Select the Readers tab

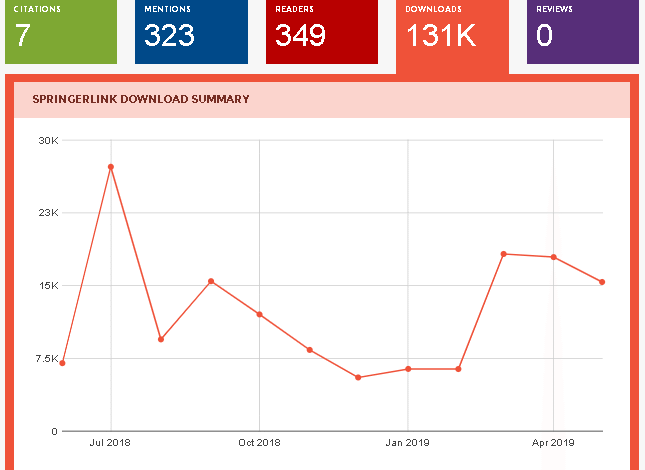click(x=322, y=32)
